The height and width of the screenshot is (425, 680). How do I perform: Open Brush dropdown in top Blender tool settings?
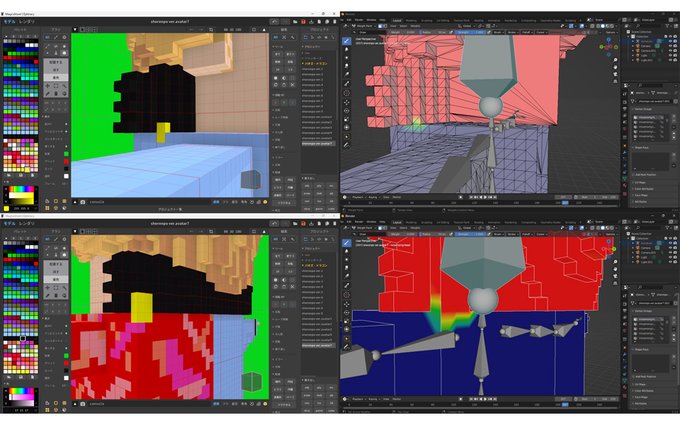pos(498,32)
